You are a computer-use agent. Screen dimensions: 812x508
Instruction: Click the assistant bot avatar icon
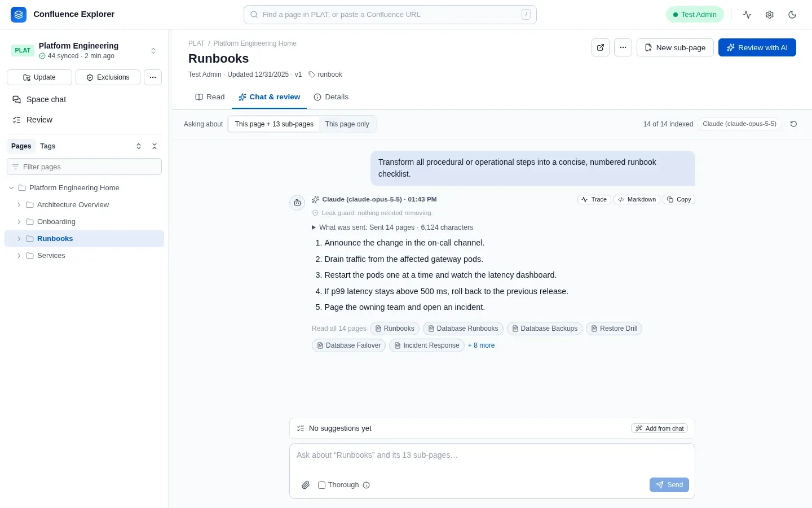297,203
